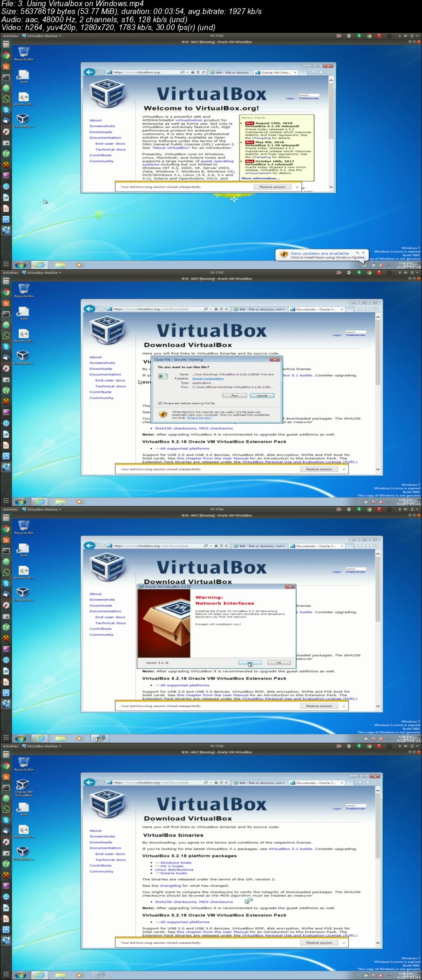Open 'VirtualBox Machine' app menu in first frame
This screenshot has height=980, width=422.
[x=42, y=36]
